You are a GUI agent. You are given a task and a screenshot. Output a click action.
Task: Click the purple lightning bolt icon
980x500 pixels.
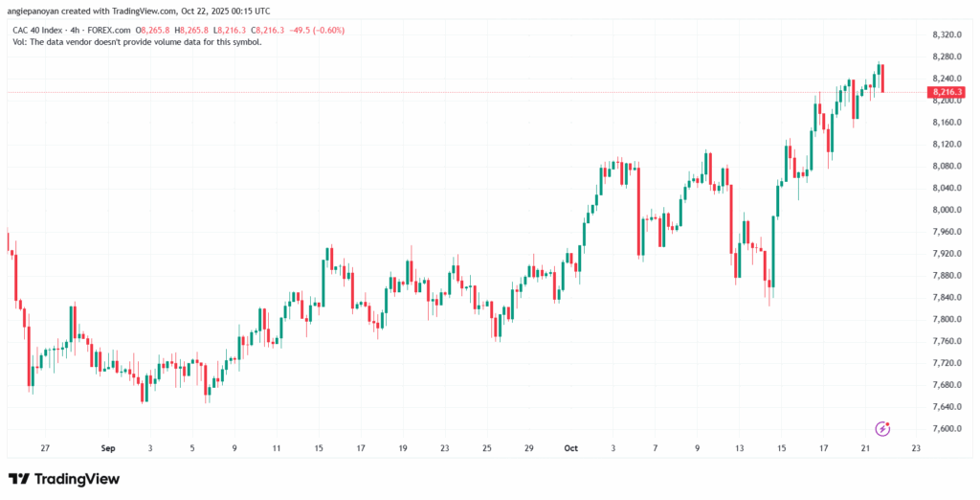(883, 428)
